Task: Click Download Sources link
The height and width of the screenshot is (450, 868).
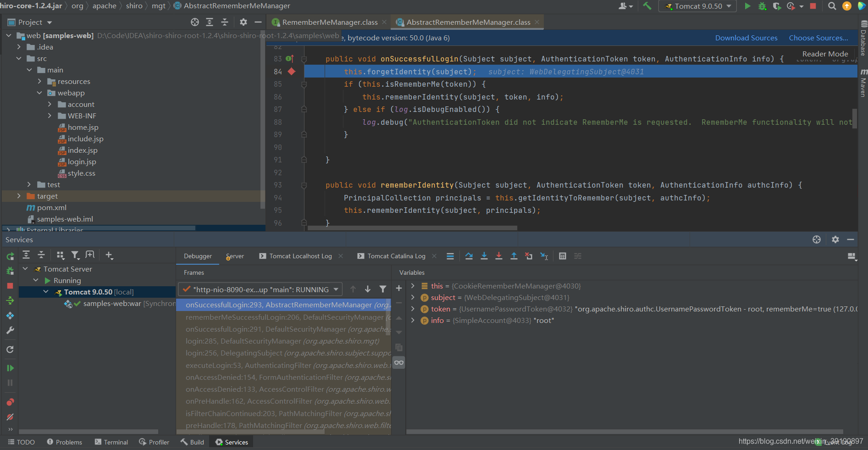Action: pyautogui.click(x=746, y=38)
